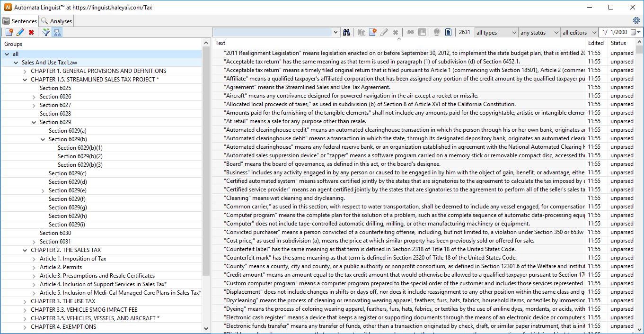Sort by the Text column header

pyautogui.click(x=398, y=43)
